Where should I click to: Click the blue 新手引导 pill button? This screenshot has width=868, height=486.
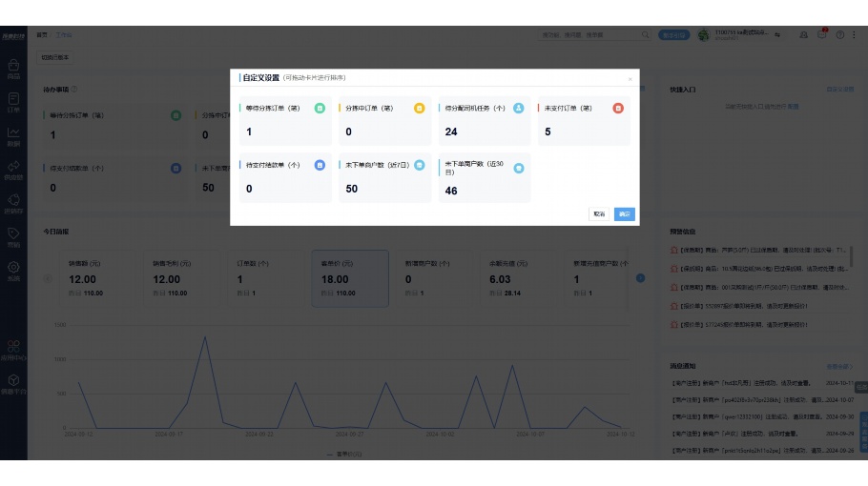(673, 35)
